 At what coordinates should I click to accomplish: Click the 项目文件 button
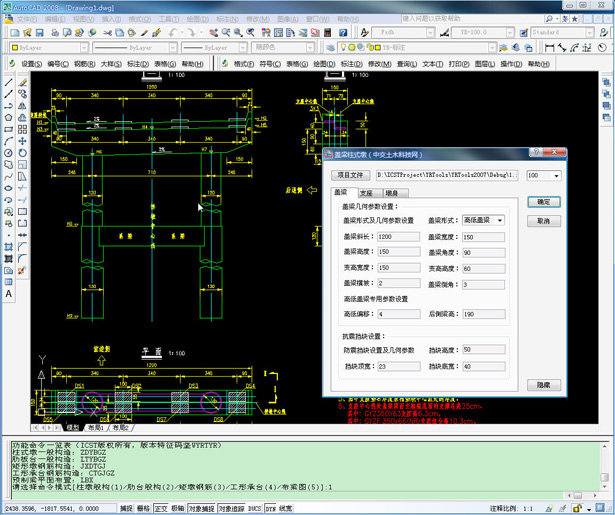coord(351,175)
